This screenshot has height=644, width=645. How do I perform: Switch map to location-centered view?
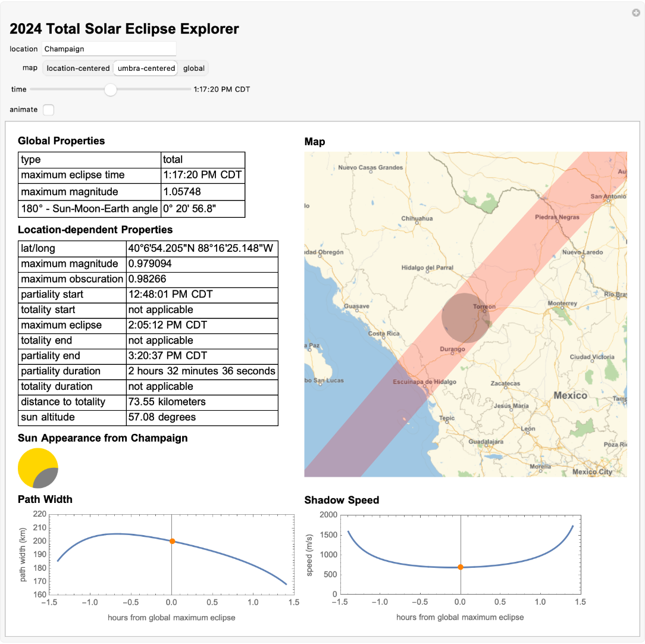click(77, 68)
